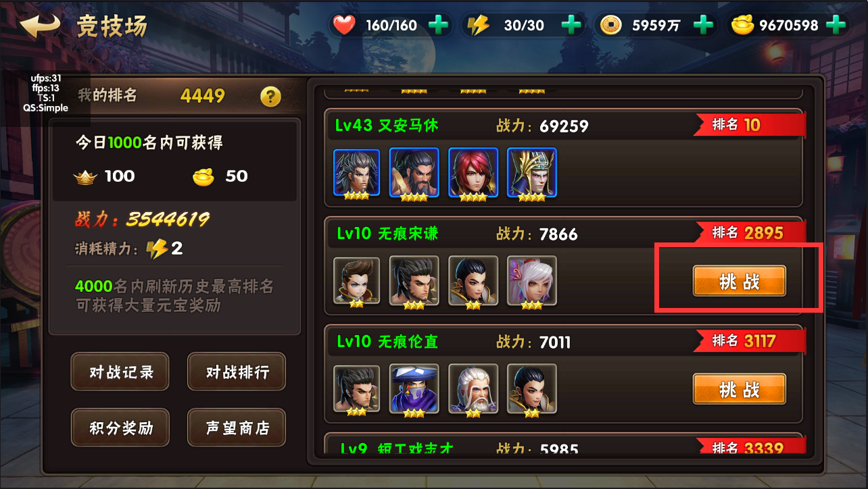This screenshot has width=868, height=489.
Task: Select the white-bearded elder portrait in the 无痕伦直 team
Action: 473,388
